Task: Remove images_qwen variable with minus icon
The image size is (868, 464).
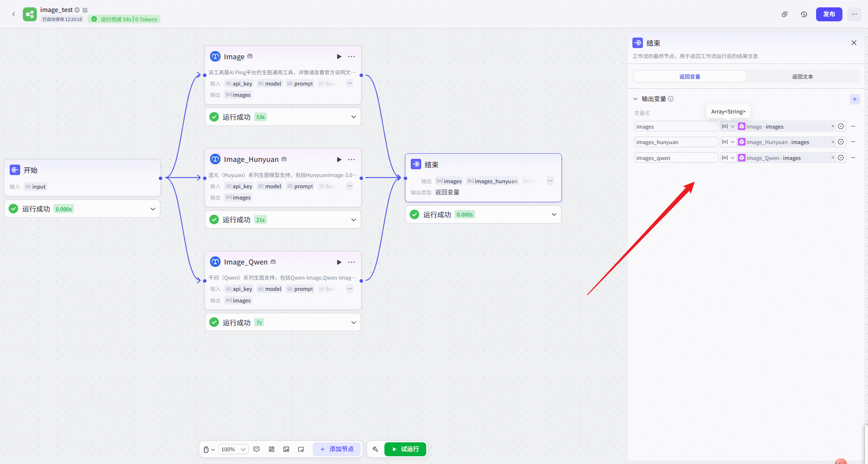Action: (x=853, y=158)
